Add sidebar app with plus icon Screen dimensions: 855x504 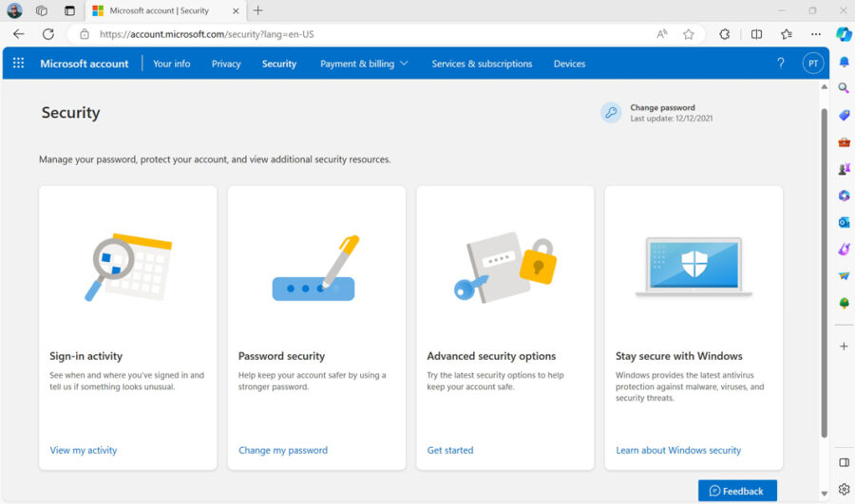844,346
